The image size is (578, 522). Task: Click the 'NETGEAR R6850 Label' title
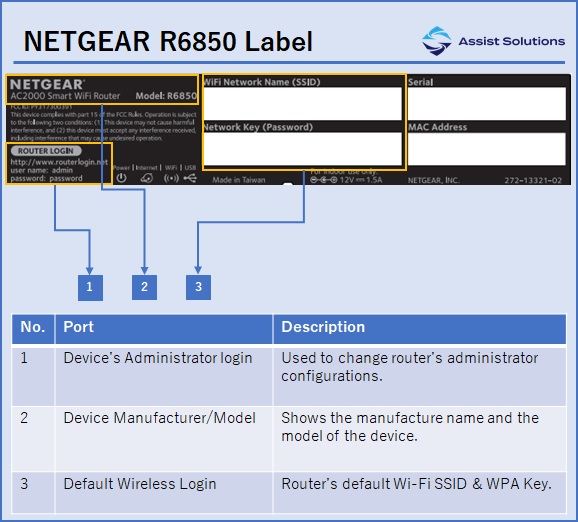[168, 41]
